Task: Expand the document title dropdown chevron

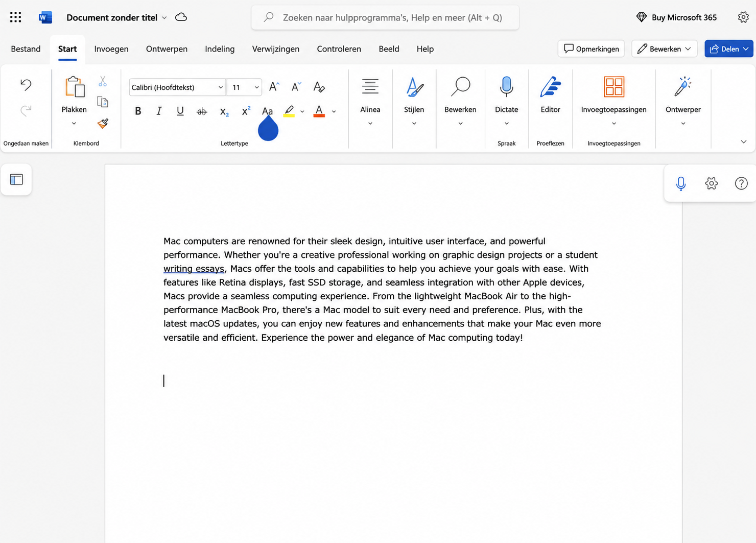Action: point(164,18)
